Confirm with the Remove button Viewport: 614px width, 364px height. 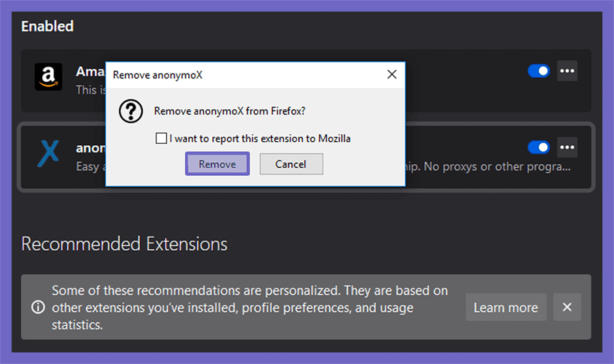click(x=218, y=164)
